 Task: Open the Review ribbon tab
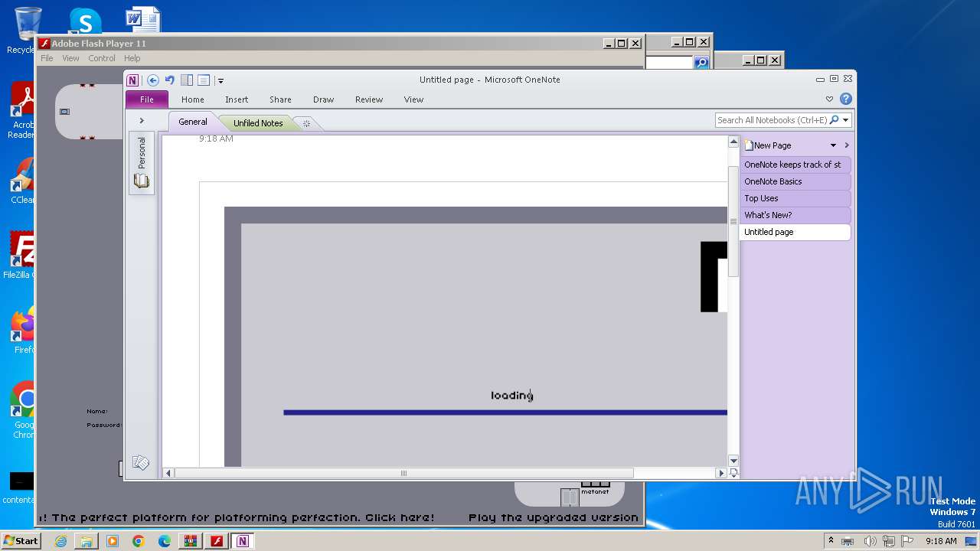coord(369,99)
